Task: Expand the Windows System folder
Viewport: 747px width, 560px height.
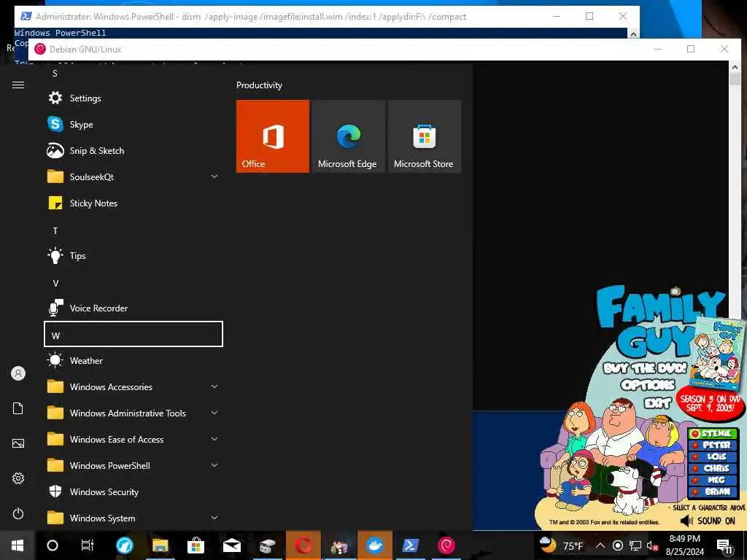Action: coord(133,518)
